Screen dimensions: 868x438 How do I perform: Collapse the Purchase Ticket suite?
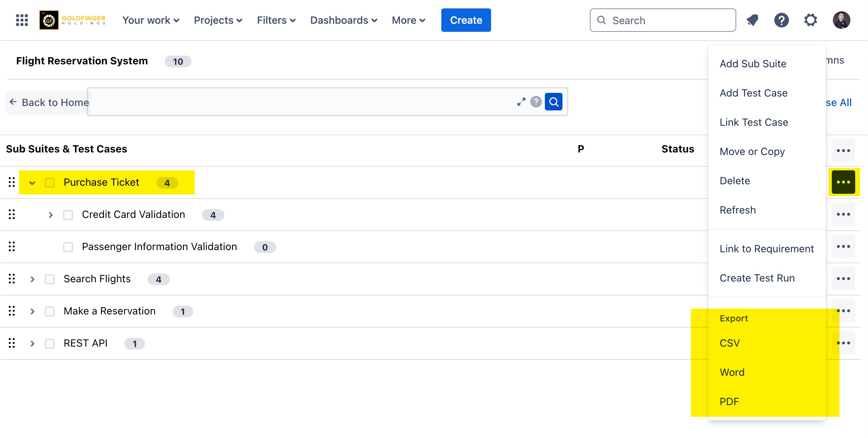click(32, 182)
